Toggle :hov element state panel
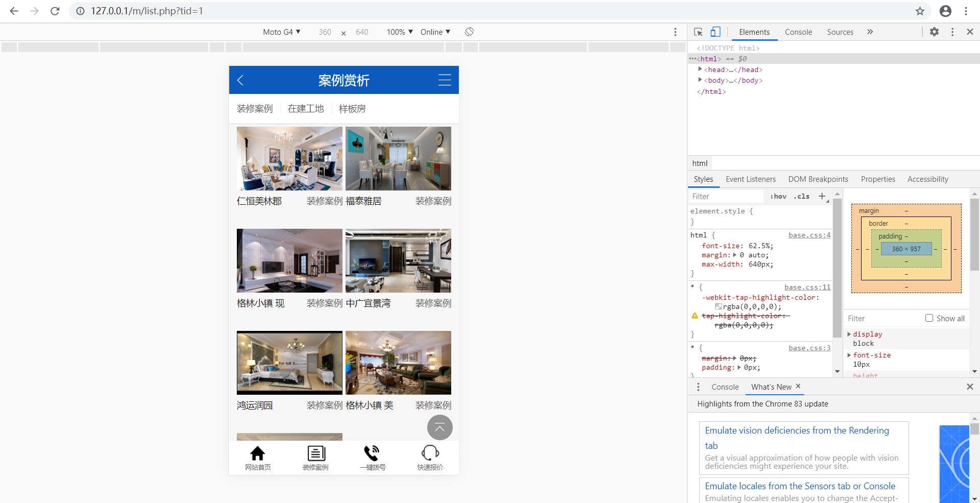 pyautogui.click(x=778, y=196)
